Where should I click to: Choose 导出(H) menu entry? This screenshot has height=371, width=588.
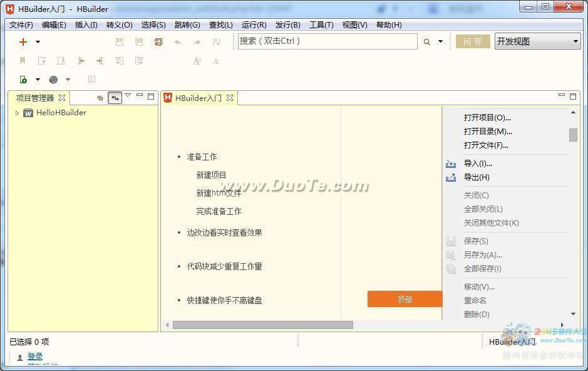[x=477, y=177]
